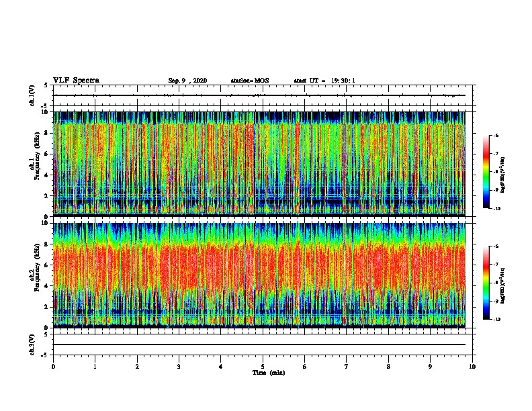
Task: Click the ch.1 spectrogram color scale bar
Action: click(x=486, y=172)
